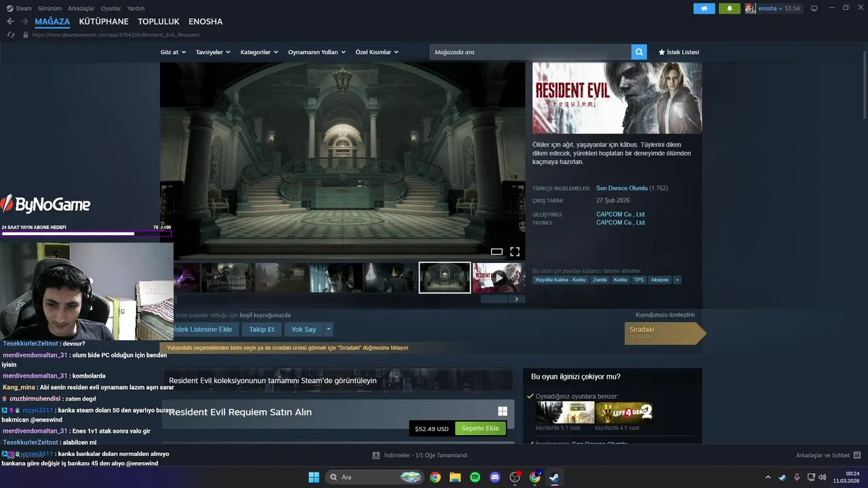Expand the Göz at dropdown
Viewport: 868px width, 488px height.
point(173,52)
